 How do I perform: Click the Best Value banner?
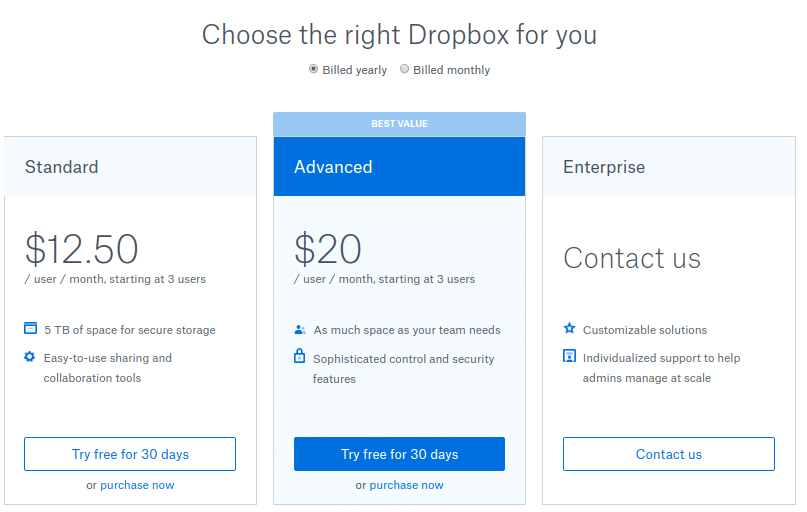[x=399, y=124]
